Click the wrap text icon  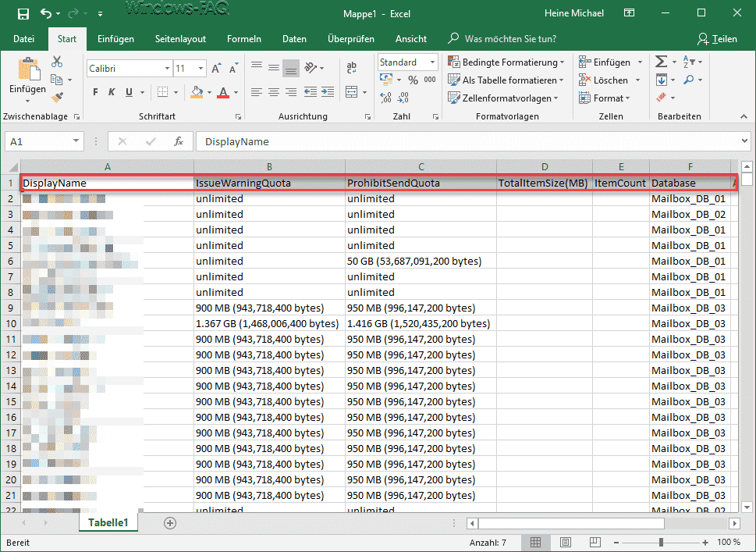click(x=352, y=68)
